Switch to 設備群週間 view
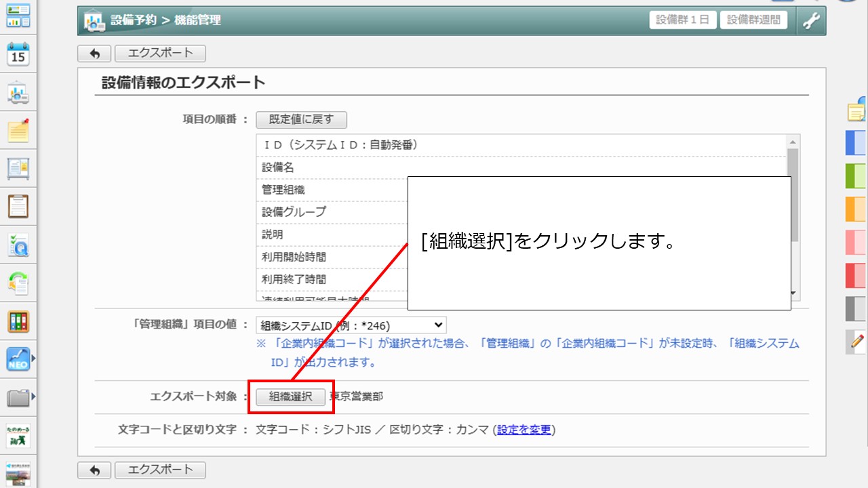This screenshot has width=868, height=488. (x=753, y=20)
